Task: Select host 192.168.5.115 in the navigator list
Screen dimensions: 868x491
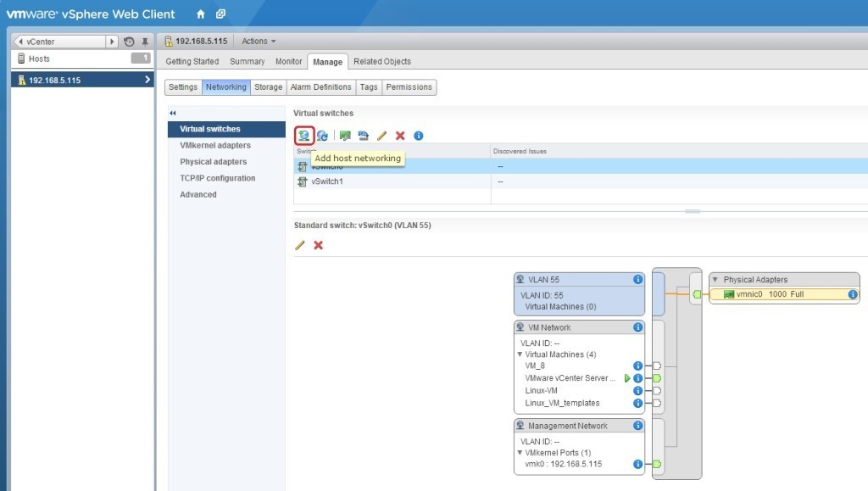Action: click(83, 81)
